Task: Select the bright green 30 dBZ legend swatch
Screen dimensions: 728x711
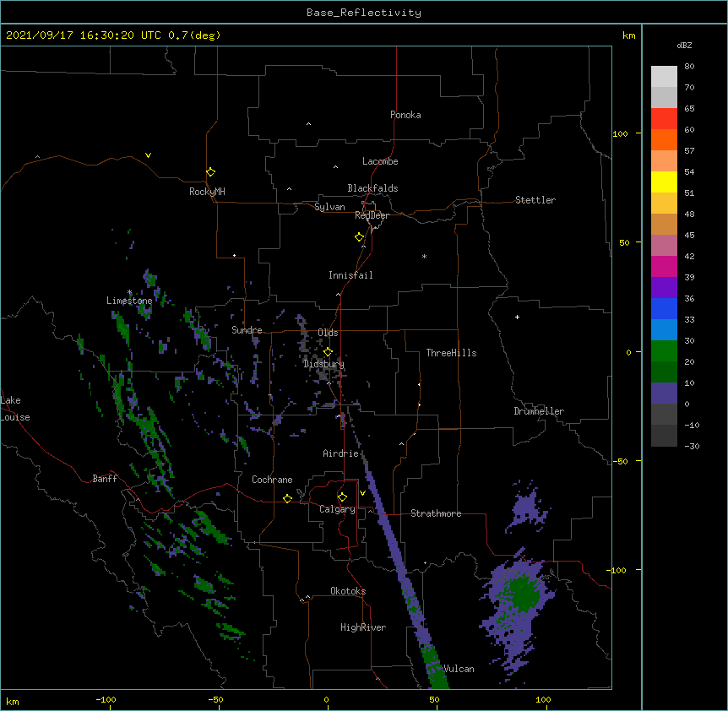Action: pos(664,351)
